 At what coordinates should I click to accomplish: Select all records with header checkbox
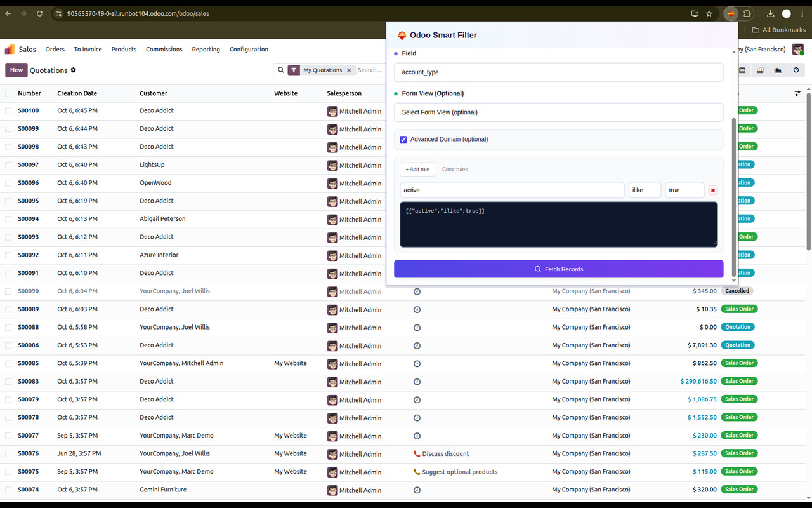coord(8,93)
